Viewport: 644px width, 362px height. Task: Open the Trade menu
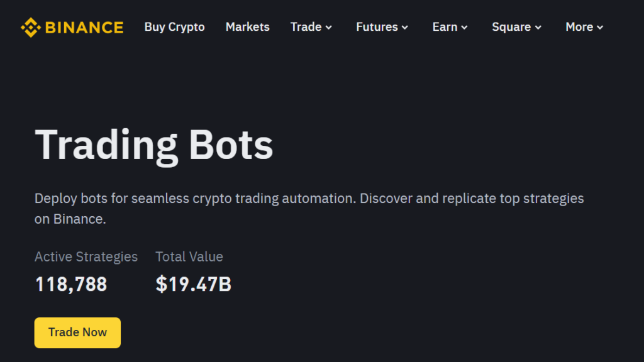(x=306, y=27)
